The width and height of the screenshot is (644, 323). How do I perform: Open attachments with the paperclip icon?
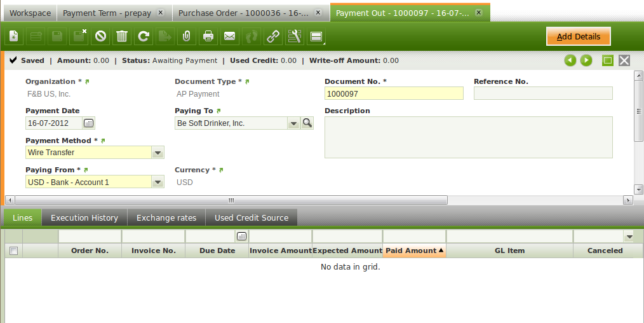pyautogui.click(x=186, y=37)
